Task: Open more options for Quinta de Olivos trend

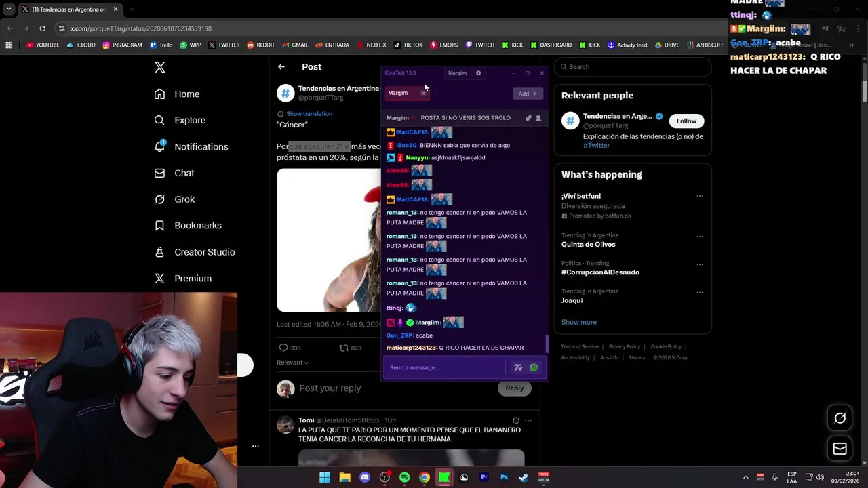Action: tap(700, 237)
